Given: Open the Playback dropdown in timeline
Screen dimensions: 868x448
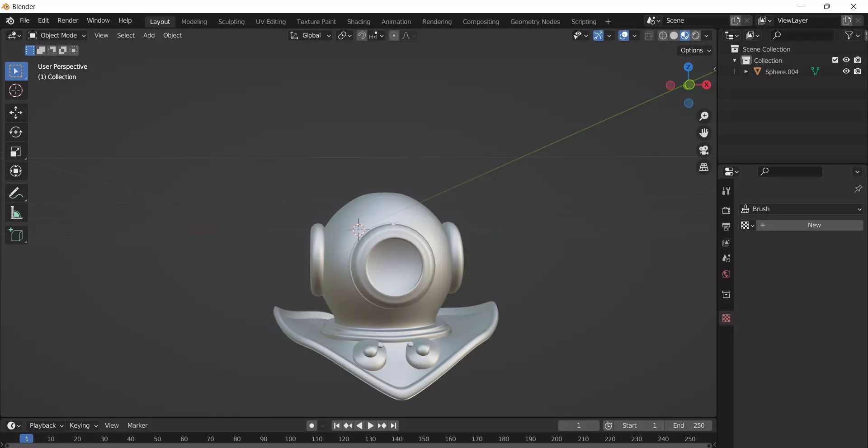Looking at the screenshot, I should point(46,425).
